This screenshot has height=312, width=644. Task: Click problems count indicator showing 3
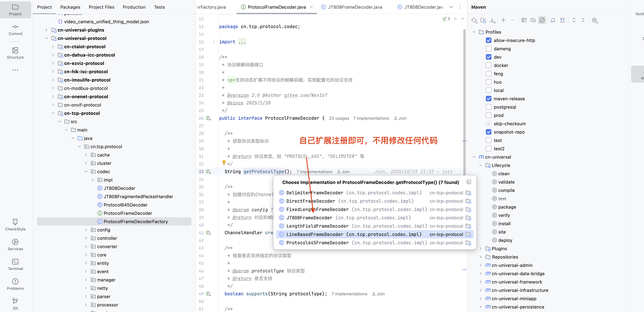coord(446,19)
